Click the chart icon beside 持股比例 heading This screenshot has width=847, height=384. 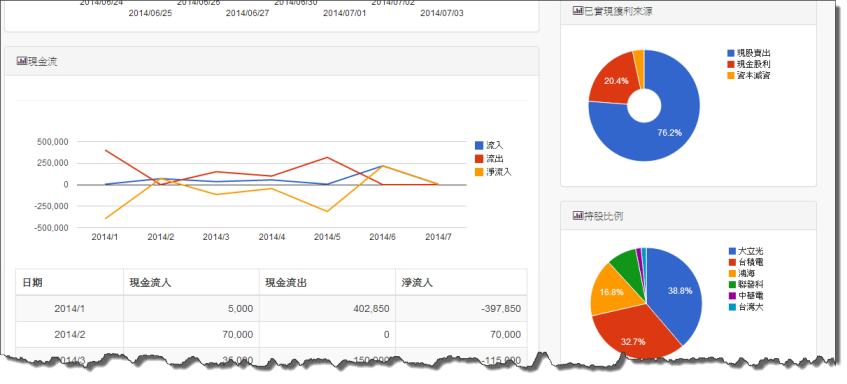coord(578,216)
